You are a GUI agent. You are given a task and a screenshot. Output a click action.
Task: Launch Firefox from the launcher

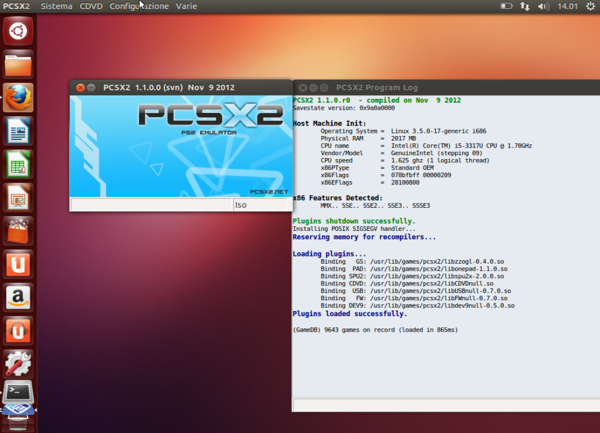pos(18,98)
